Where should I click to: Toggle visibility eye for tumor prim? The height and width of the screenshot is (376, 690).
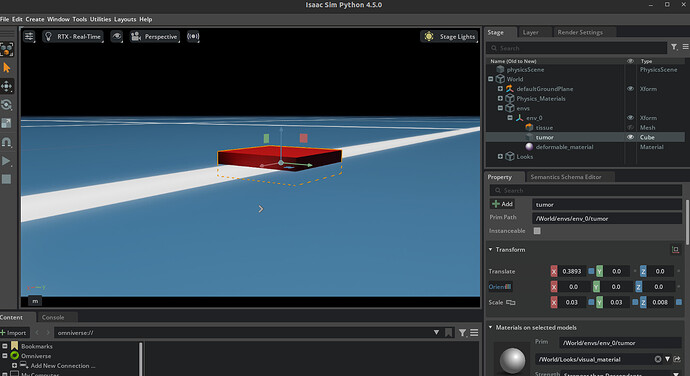tap(630, 137)
